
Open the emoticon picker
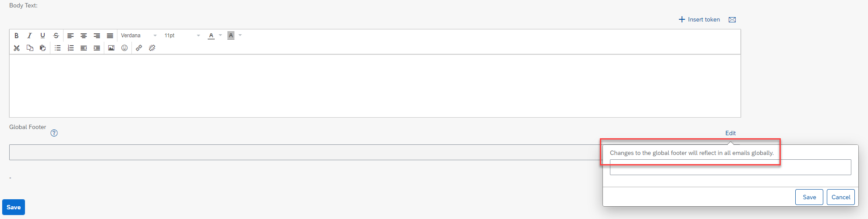124,48
